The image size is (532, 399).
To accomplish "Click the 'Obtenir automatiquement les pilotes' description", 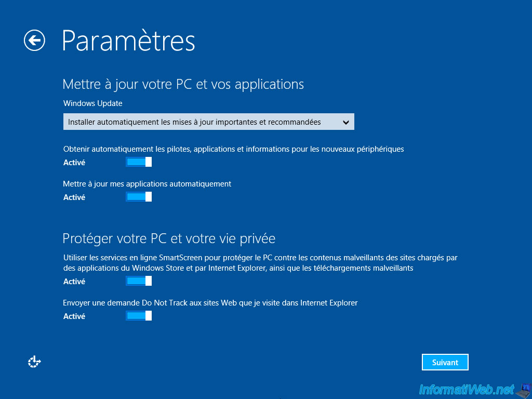I will [233, 149].
